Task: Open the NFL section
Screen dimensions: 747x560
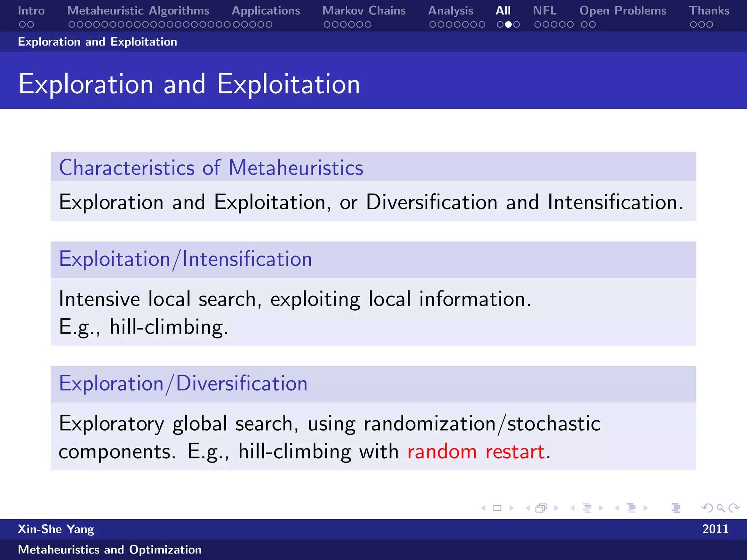Action: coord(545,11)
